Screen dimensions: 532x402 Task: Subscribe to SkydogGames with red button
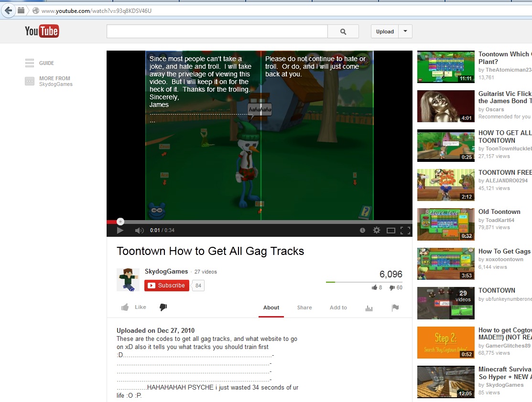[167, 286]
